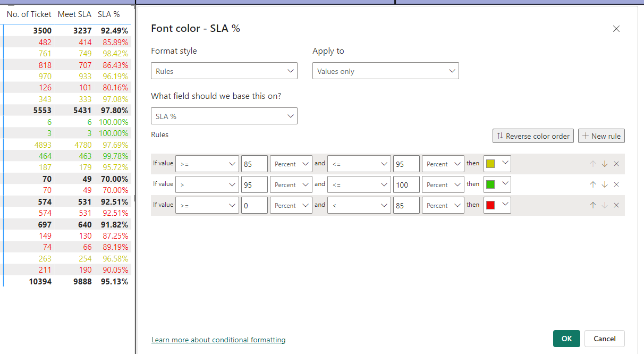The height and width of the screenshot is (354, 644).
Task: Delete the second rule (95 to 100)
Action: coord(616,184)
